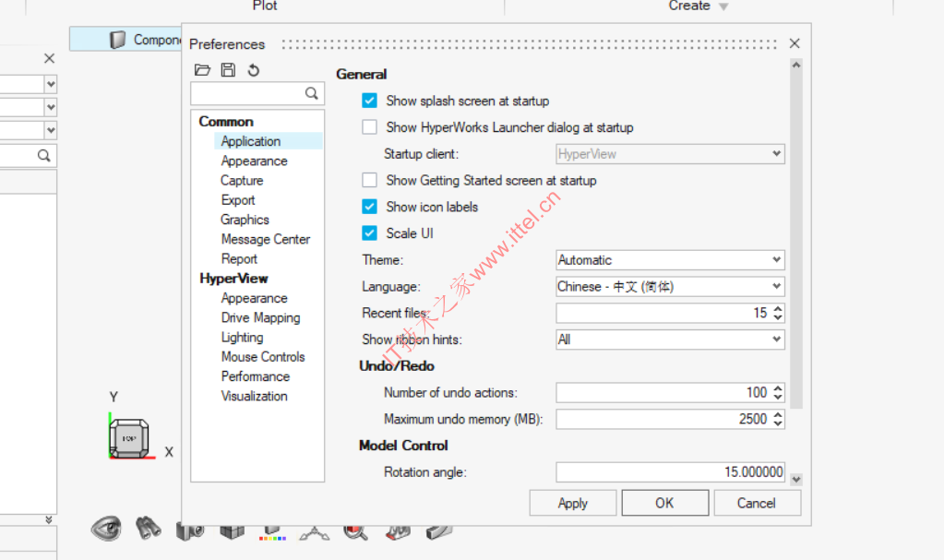Click the reset preferences circular arrow icon
This screenshot has width=944, height=560.
click(x=253, y=70)
